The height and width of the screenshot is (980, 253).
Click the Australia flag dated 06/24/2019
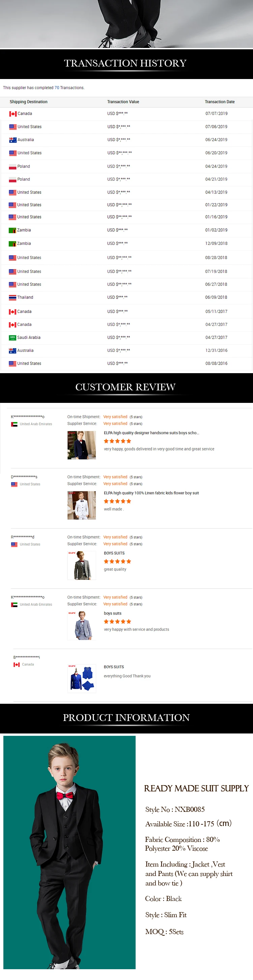tap(13, 140)
